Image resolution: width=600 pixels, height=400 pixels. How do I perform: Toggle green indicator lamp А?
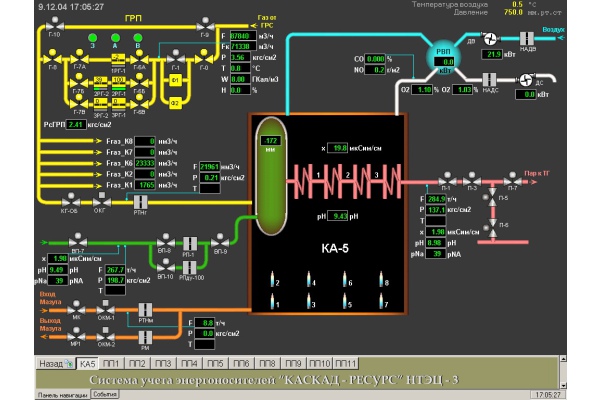pyautogui.click(x=115, y=37)
